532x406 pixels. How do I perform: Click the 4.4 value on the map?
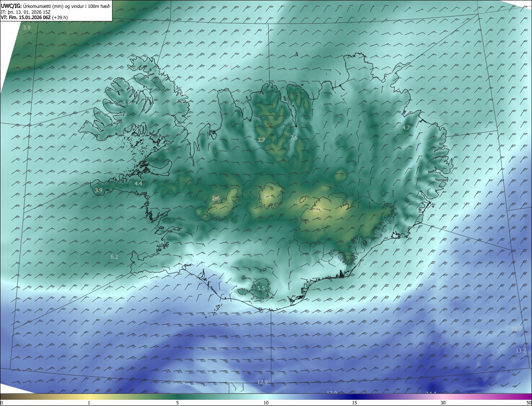click(x=138, y=183)
